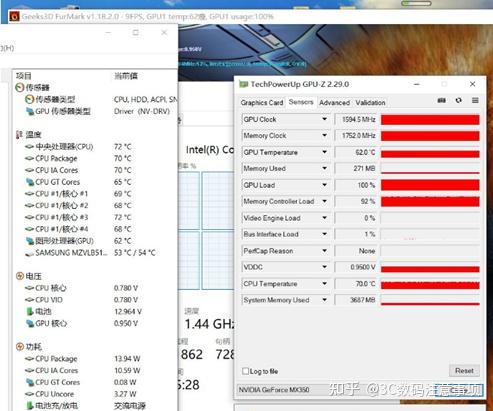Click the CPU GT Cores power icon
493x411 pixels.
(30, 382)
